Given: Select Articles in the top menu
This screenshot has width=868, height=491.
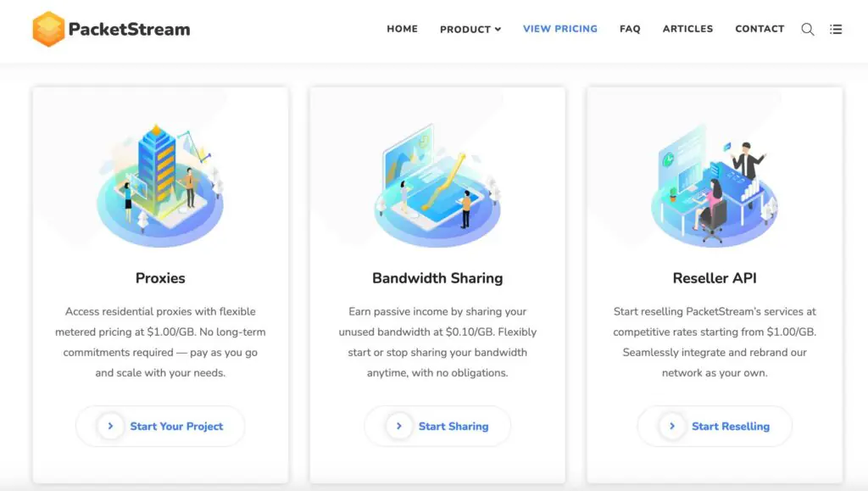Looking at the screenshot, I should click(688, 29).
